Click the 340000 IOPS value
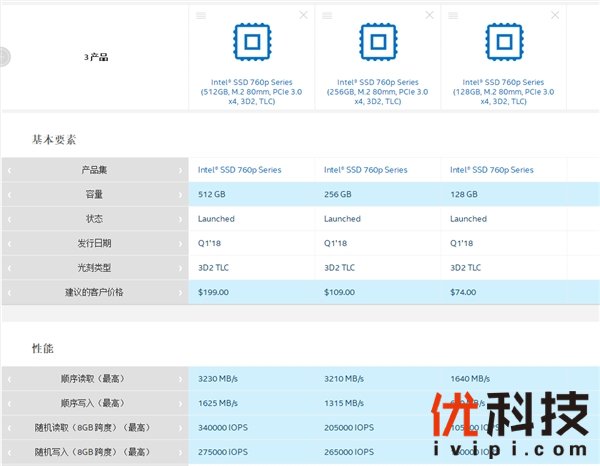 [x=223, y=428]
